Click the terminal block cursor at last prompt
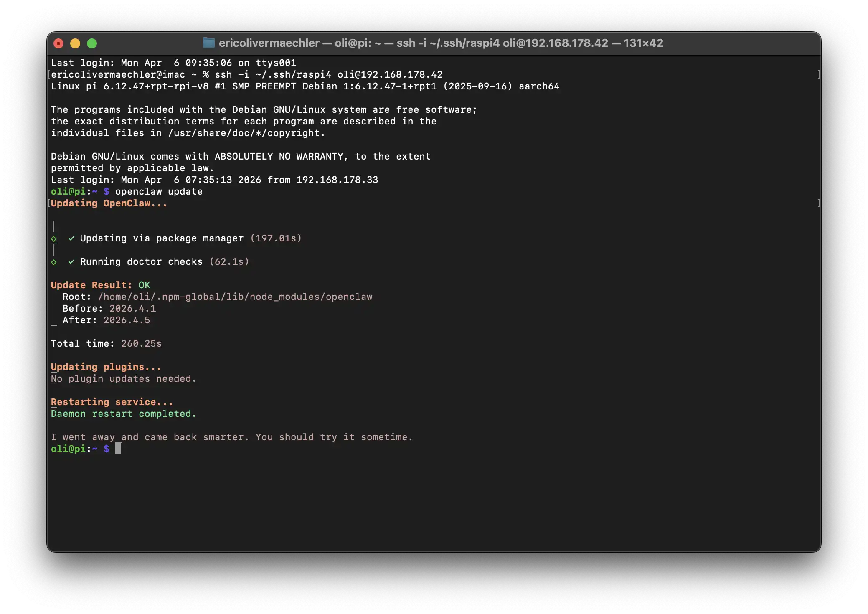This screenshot has height=614, width=868. (x=118, y=449)
